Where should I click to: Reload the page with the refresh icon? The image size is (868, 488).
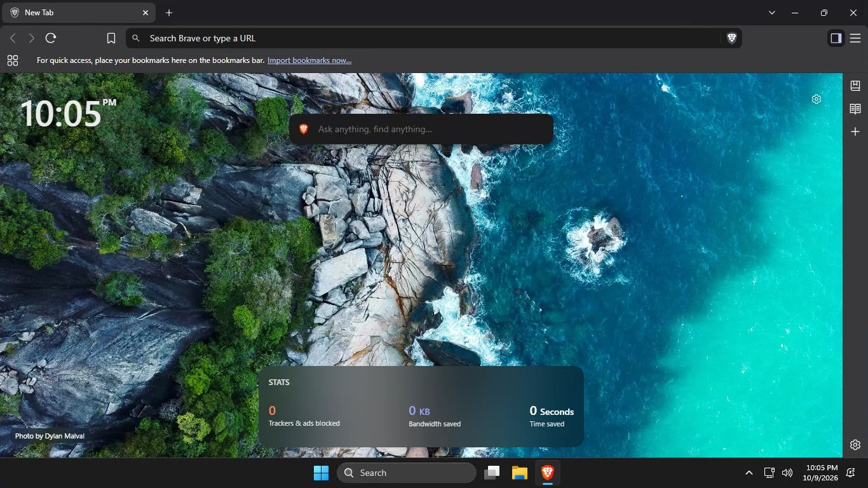click(51, 38)
